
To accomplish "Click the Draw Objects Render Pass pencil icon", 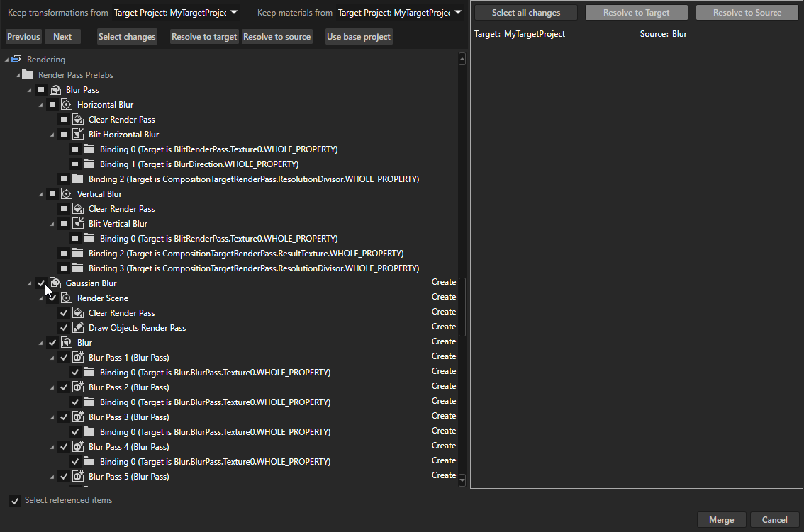I will pos(77,327).
